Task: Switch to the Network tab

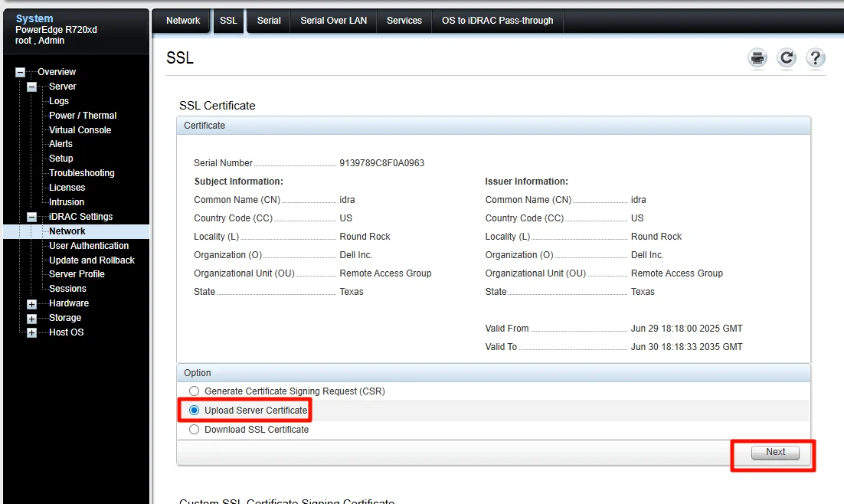Action: click(x=182, y=21)
